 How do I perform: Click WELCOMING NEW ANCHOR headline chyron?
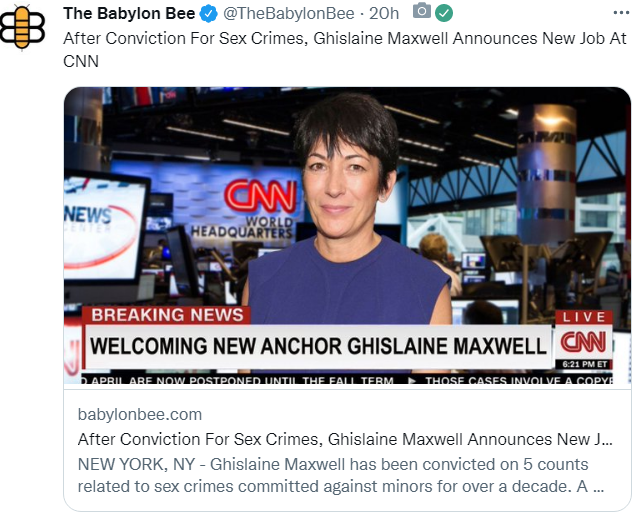pos(318,346)
